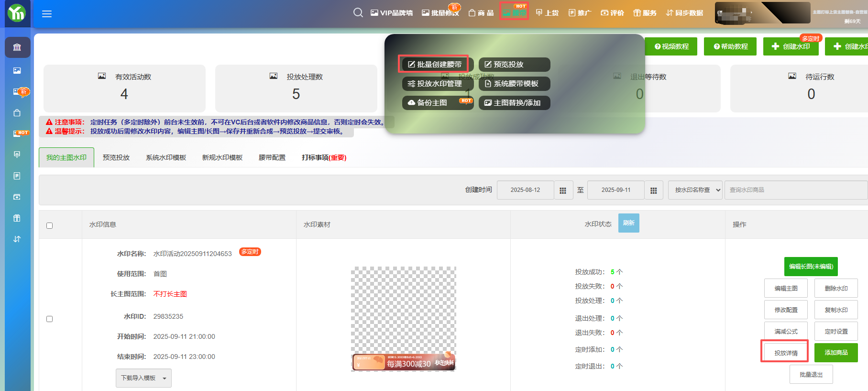Switch to the 系统水印模板 tab
Screen dimensions: 868x391
pos(165,157)
